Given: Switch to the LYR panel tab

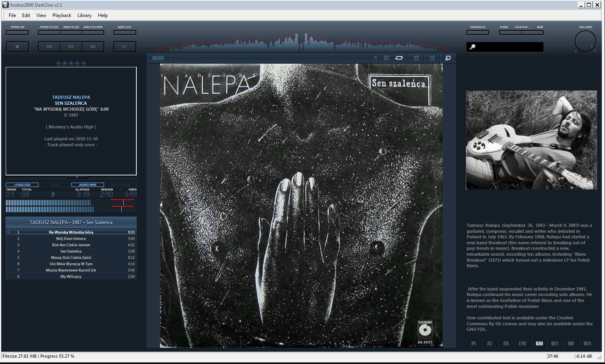Looking at the screenshot, I should click(x=522, y=343).
